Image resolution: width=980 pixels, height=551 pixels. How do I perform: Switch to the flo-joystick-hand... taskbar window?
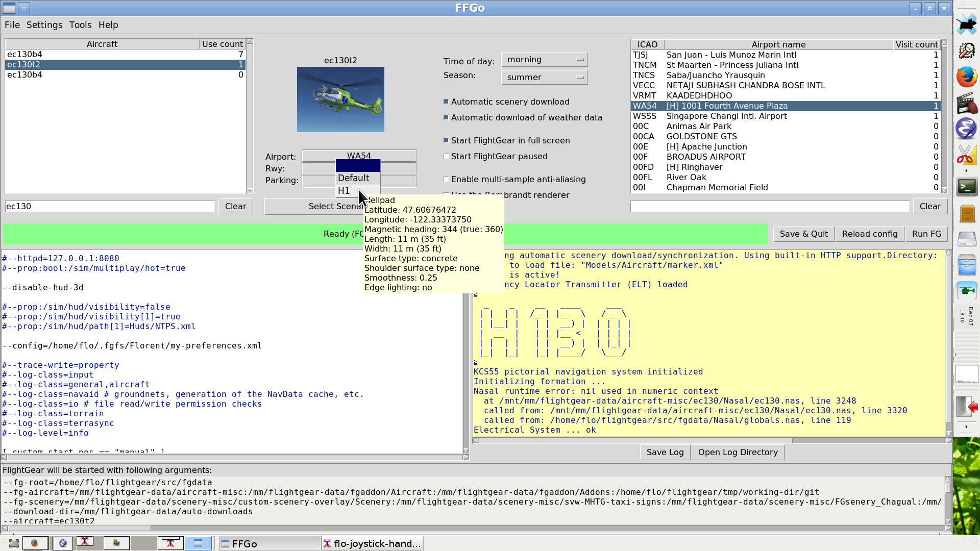(372, 544)
